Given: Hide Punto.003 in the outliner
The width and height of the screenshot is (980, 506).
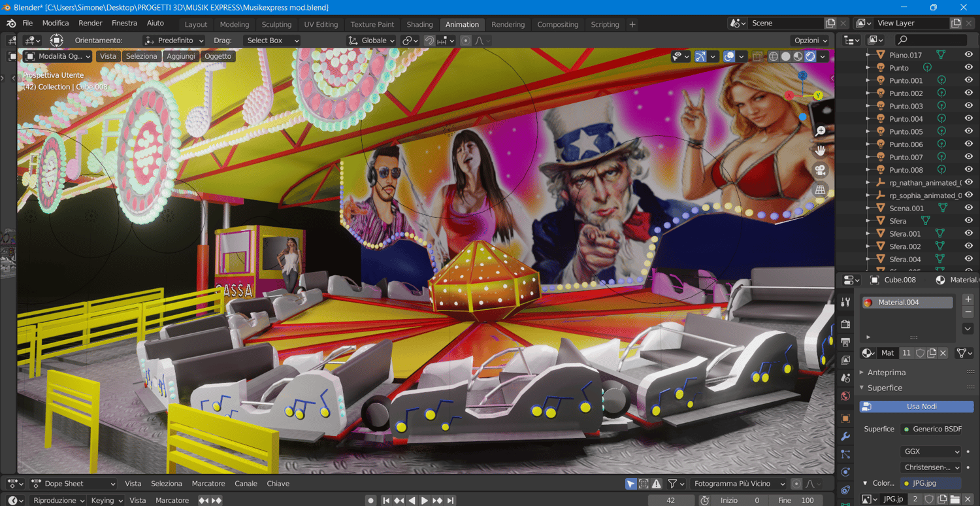Looking at the screenshot, I should (x=969, y=106).
